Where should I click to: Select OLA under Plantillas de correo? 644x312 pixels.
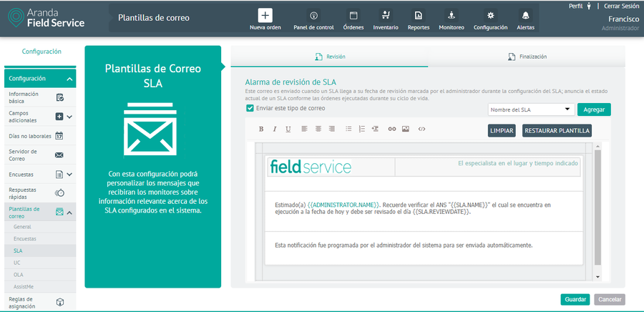coord(19,275)
